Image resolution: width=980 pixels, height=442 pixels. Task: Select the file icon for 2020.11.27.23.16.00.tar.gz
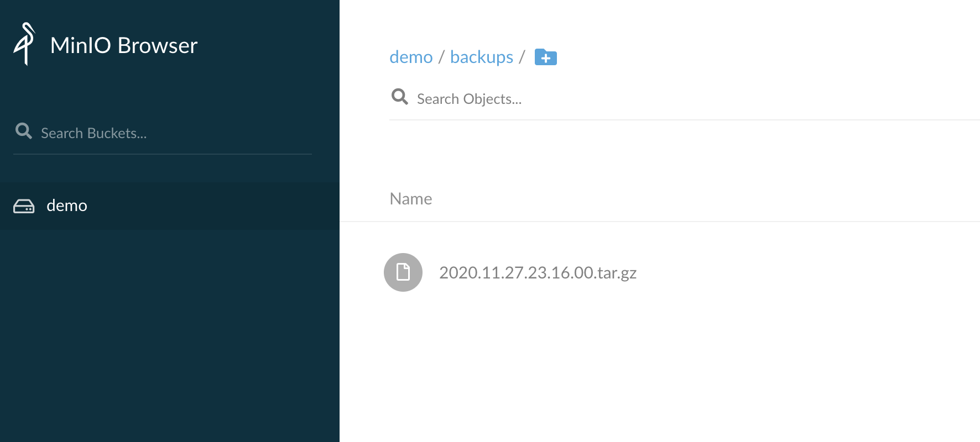403,272
